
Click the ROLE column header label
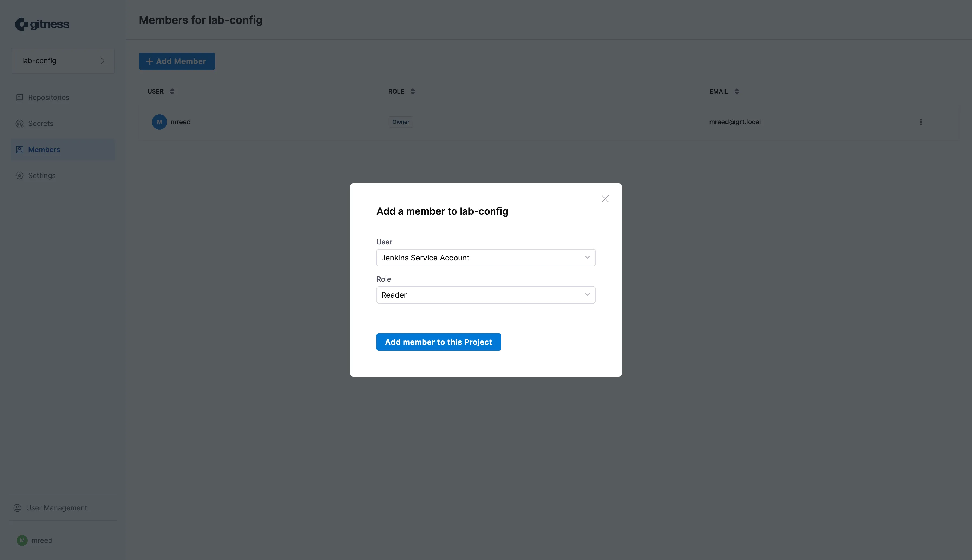(396, 92)
